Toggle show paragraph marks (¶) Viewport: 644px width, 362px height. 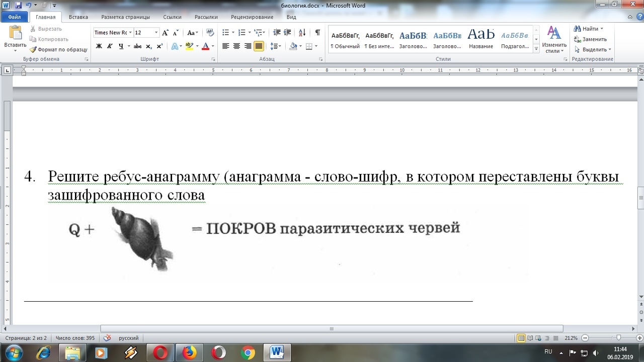pos(317,33)
